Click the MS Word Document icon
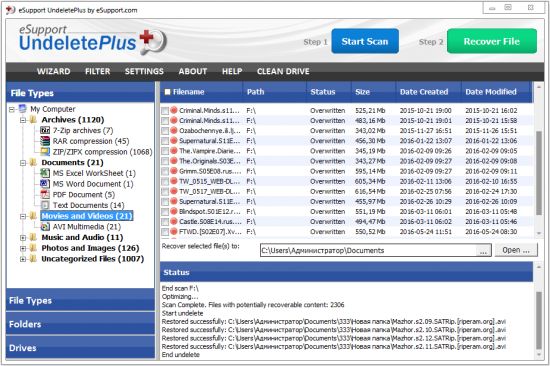Screen dimensions: 550x366 point(45,184)
